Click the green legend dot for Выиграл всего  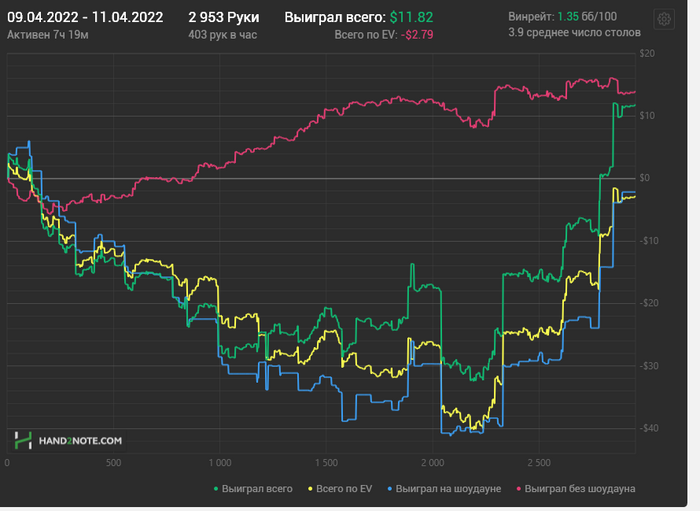(216, 489)
